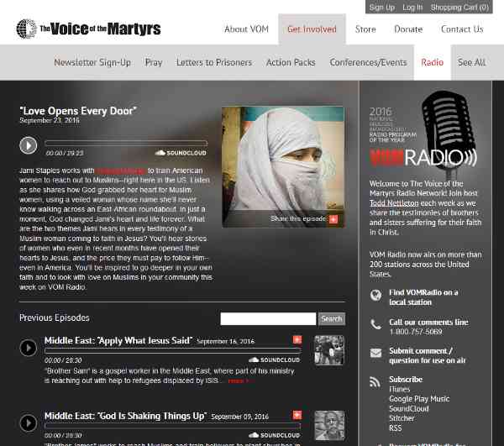Open the Donate page
The width and height of the screenshot is (504, 446).
tap(408, 29)
